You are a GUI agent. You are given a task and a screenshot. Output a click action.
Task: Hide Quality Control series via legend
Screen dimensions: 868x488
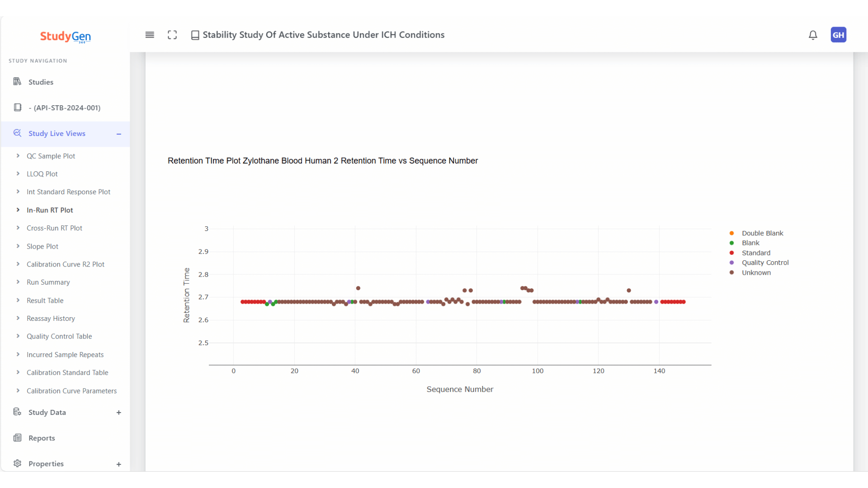pos(765,263)
